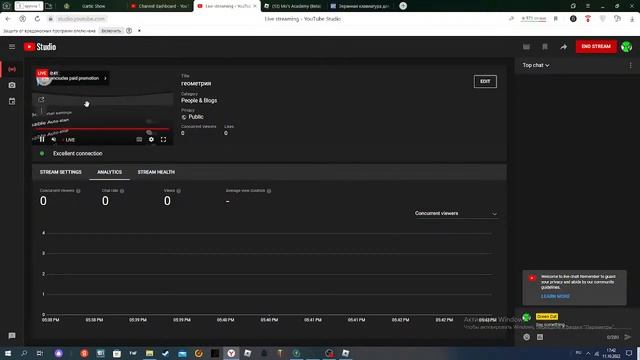This screenshot has width=640, height=360.
Task: Select the ANALYTICS tab
Action: coord(109,172)
